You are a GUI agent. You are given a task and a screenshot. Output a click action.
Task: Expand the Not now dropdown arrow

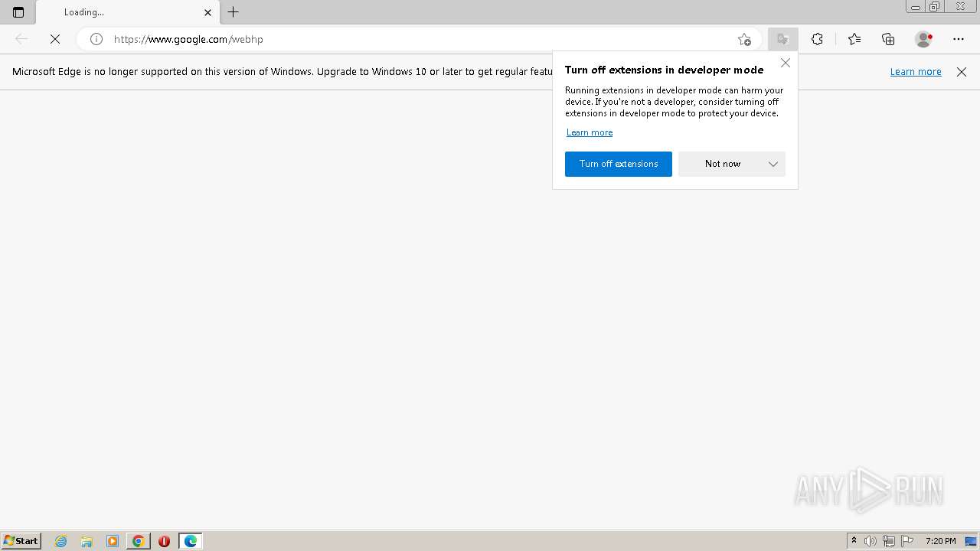[x=773, y=164]
